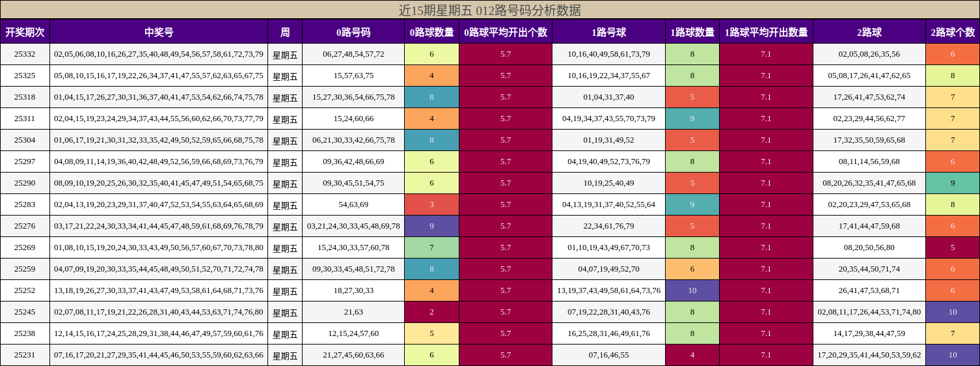Click 0路号码 cell 12,15,24,57,60
The image size is (980, 366).
pos(353,333)
